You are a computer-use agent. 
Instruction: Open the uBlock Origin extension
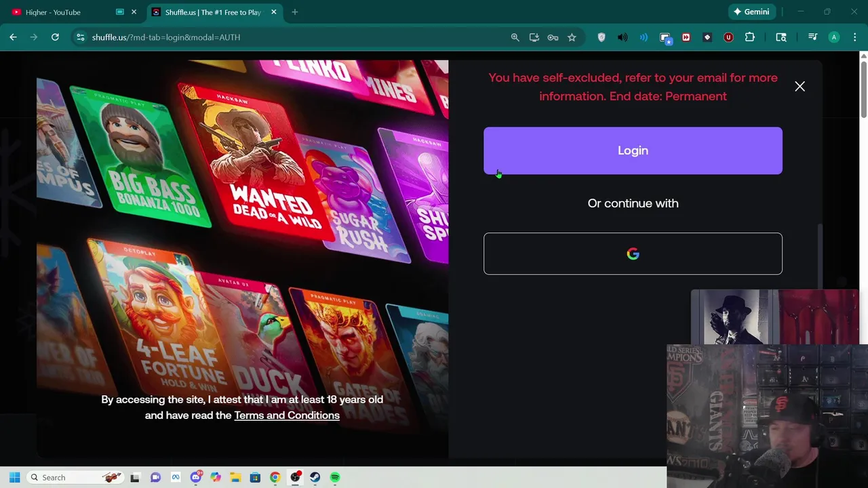(x=728, y=37)
